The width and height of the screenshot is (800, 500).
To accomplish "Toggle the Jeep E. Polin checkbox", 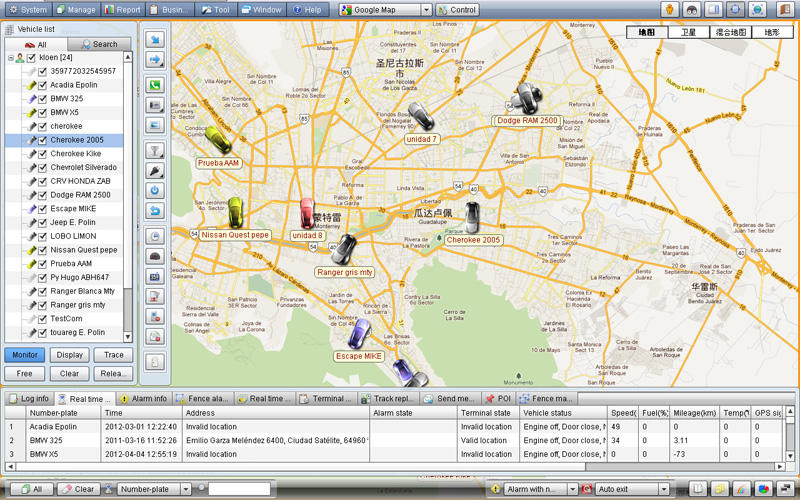I will click(x=42, y=222).
